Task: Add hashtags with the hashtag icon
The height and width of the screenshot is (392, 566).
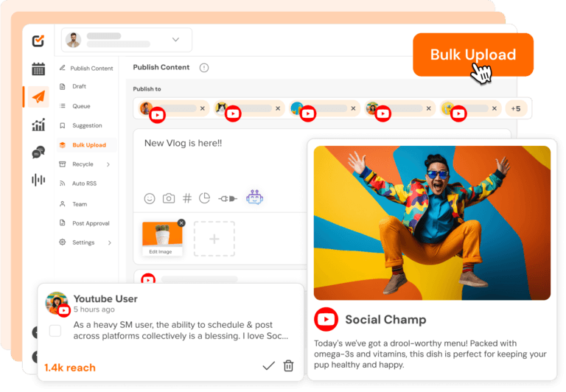Action: coord(187,198)
